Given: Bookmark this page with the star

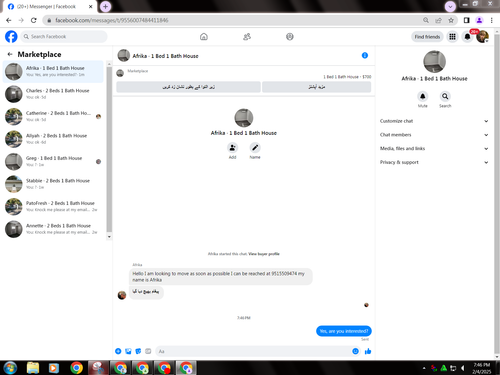Looking at the screenshot, I should pyautogui.click(x=451, y=20).
